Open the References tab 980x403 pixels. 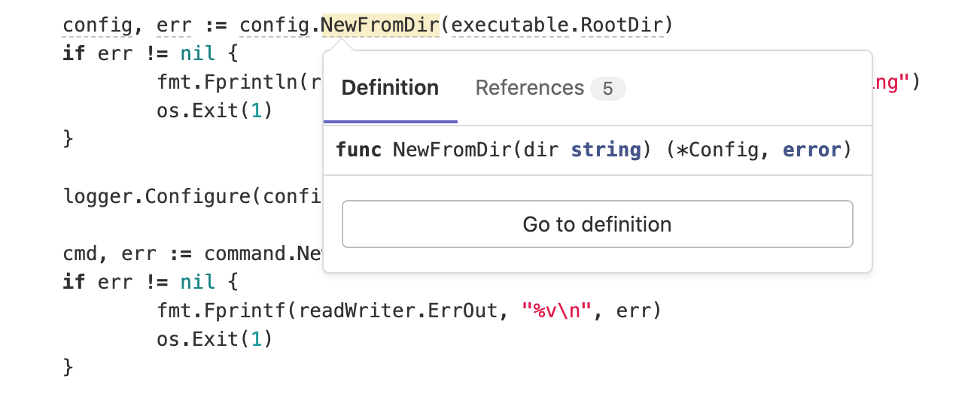tap(529, 89)
